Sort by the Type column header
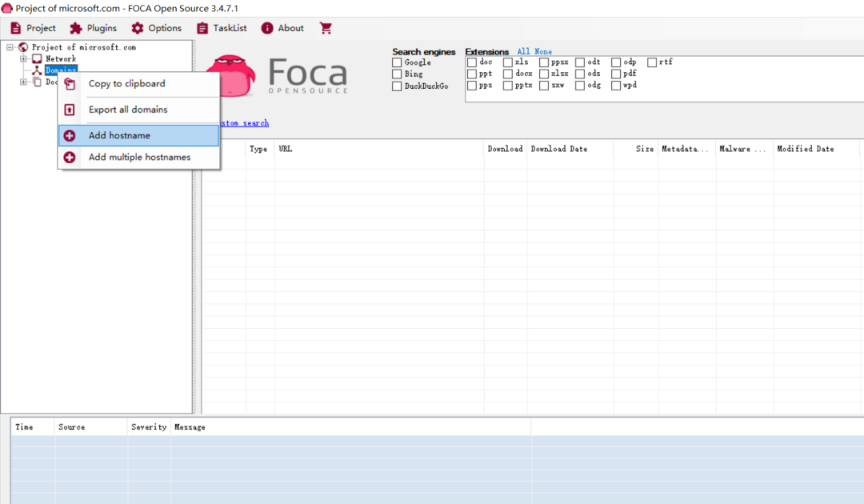This screenshot has width=864, height=504. tap(260, 149)
